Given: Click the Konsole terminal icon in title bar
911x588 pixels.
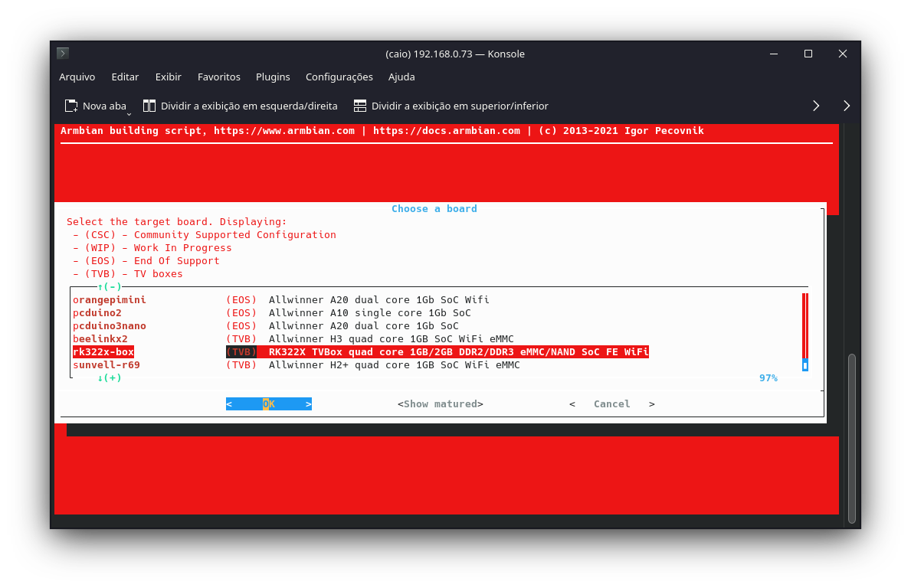Looking at the screenshot, I should click(x=63, y=54).
